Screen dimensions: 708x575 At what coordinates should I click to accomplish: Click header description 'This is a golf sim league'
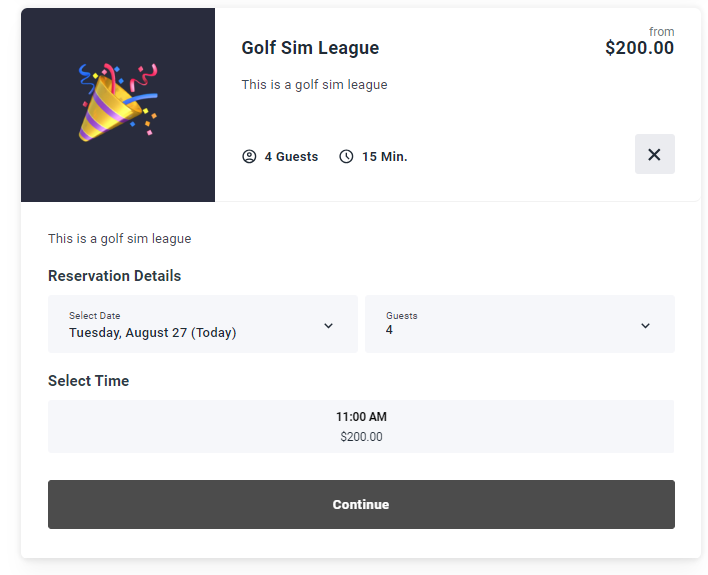[x=314, y=85]
